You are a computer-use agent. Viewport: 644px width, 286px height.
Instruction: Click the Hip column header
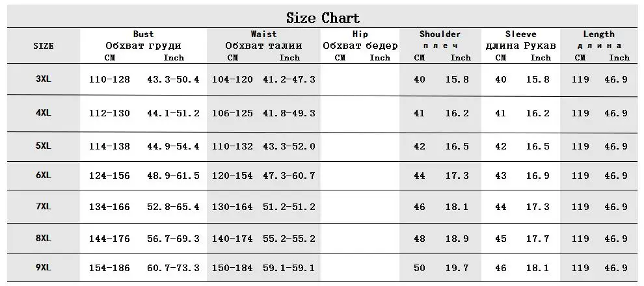(x=360, y=34)
